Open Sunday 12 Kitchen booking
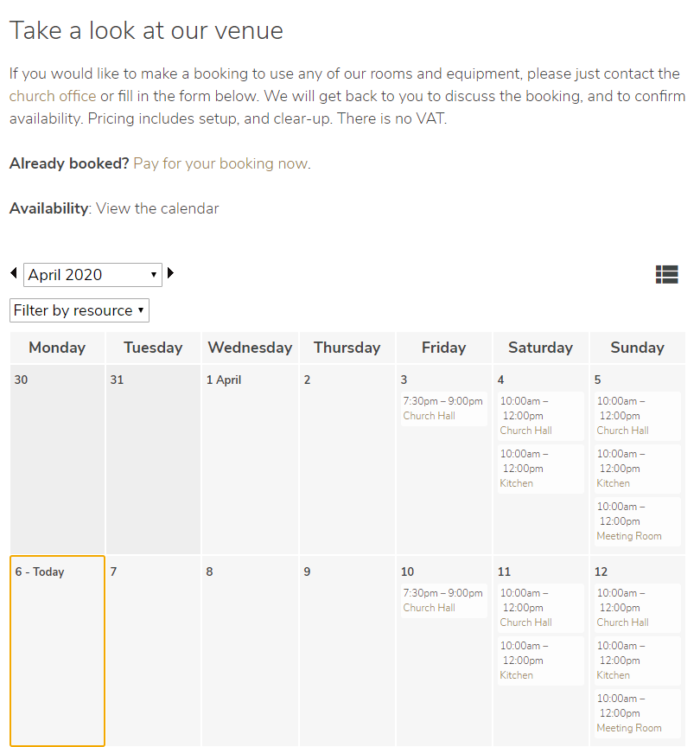The width and height of the screenshot is (700, 747). pyautogui.click(x=637, y=661)
